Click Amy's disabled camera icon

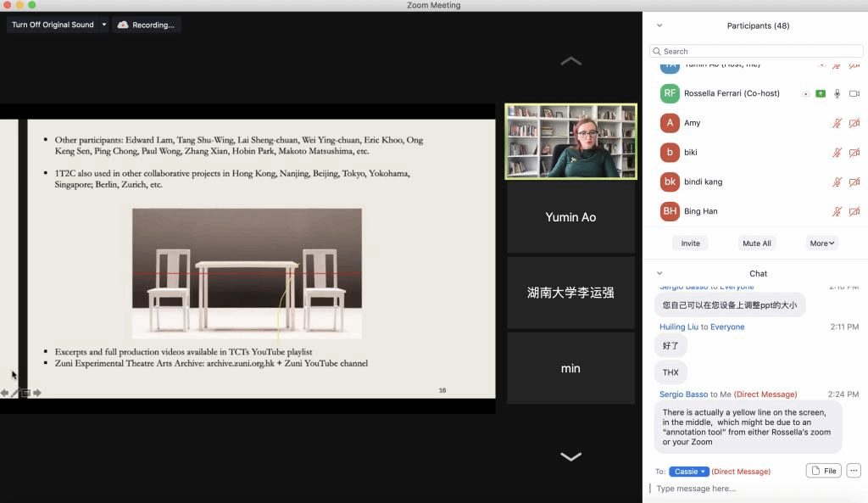tap(854, 123)
